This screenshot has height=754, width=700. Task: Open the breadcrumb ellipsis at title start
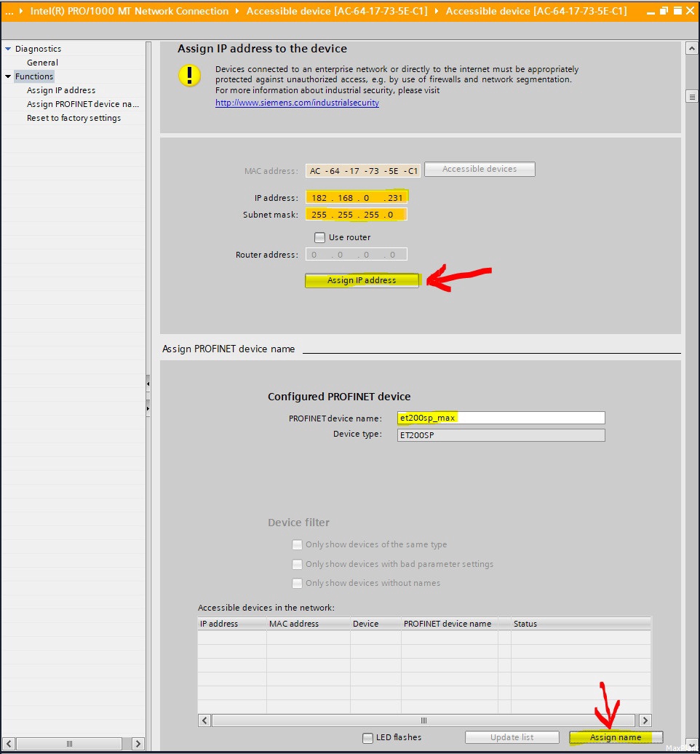click(9, 11)
